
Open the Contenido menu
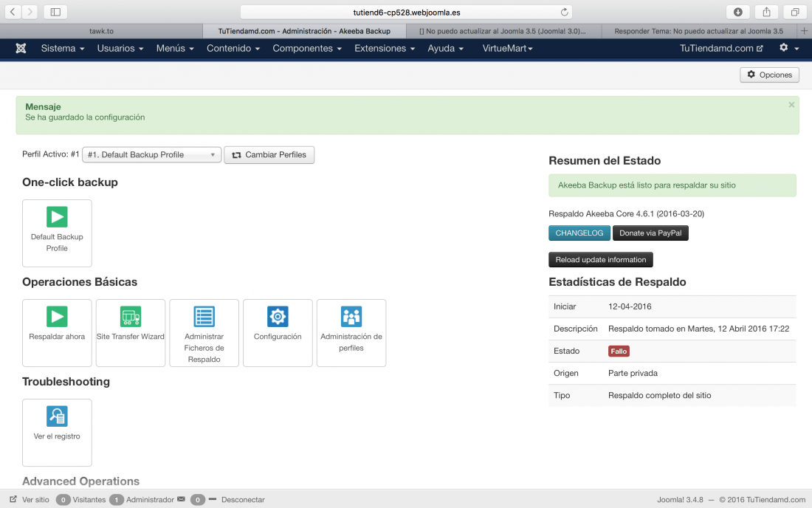(x=233, y=48)
